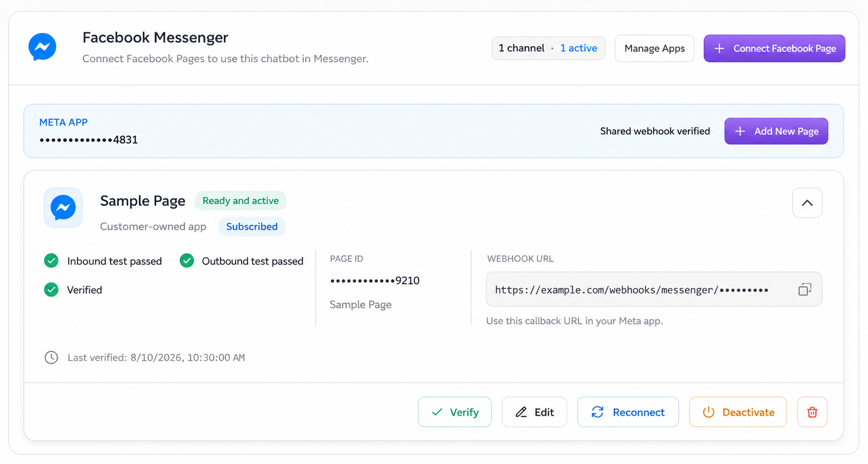Copy the webhook URL with copy icon

coord(805,289)
